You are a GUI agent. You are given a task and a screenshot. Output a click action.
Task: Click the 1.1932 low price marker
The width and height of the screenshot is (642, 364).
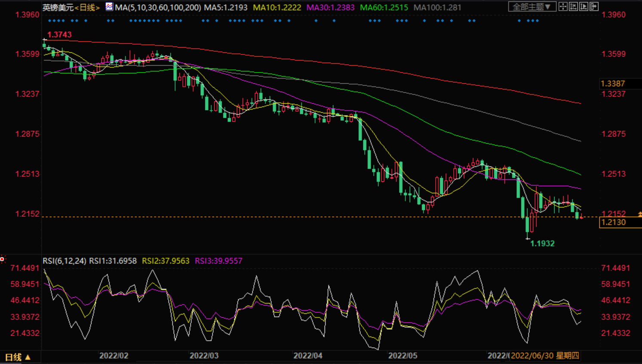coord(542,244)
